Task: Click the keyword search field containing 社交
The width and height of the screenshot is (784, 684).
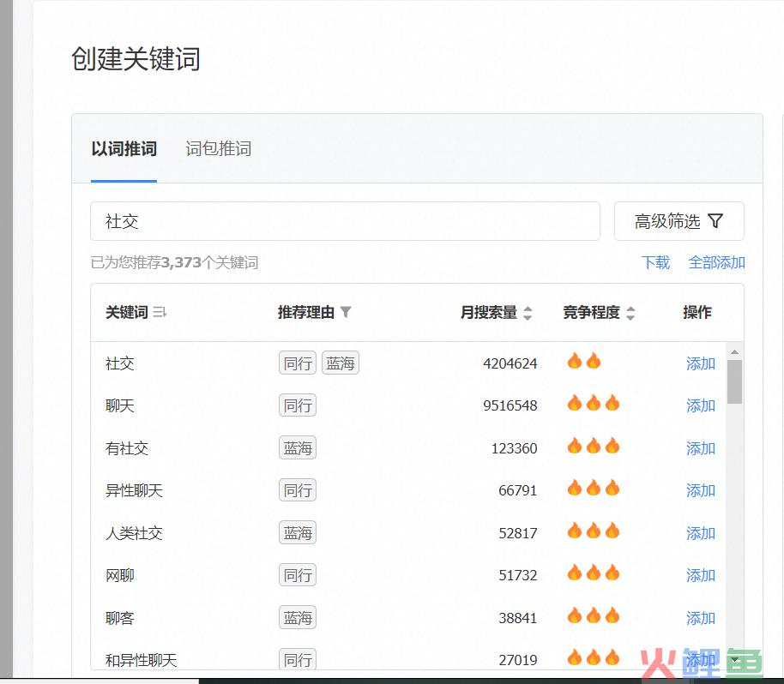Action: tap(345, 221)
